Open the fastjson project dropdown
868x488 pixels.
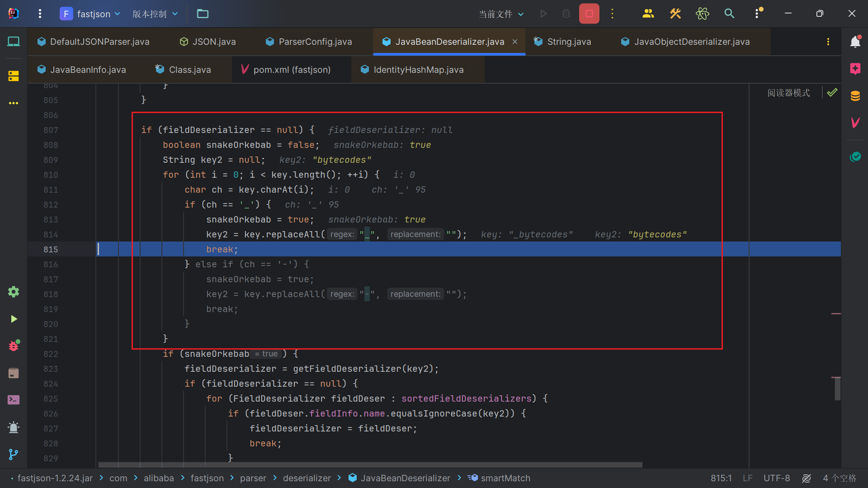(90, 14)
